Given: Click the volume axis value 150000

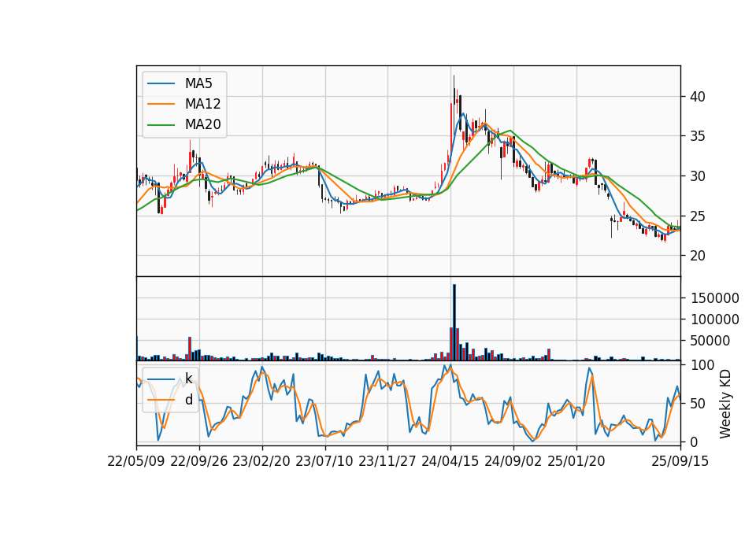Looking at the screenshot, I should 715,298.
